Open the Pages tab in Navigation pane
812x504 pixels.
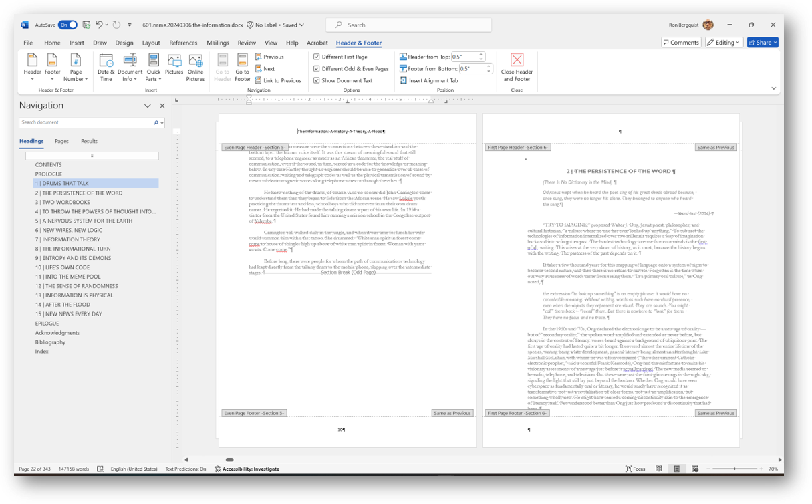click(x=62, y=141)
